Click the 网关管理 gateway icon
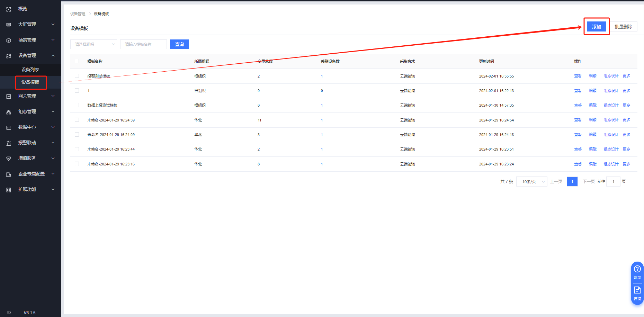 (x=9, y=97)
